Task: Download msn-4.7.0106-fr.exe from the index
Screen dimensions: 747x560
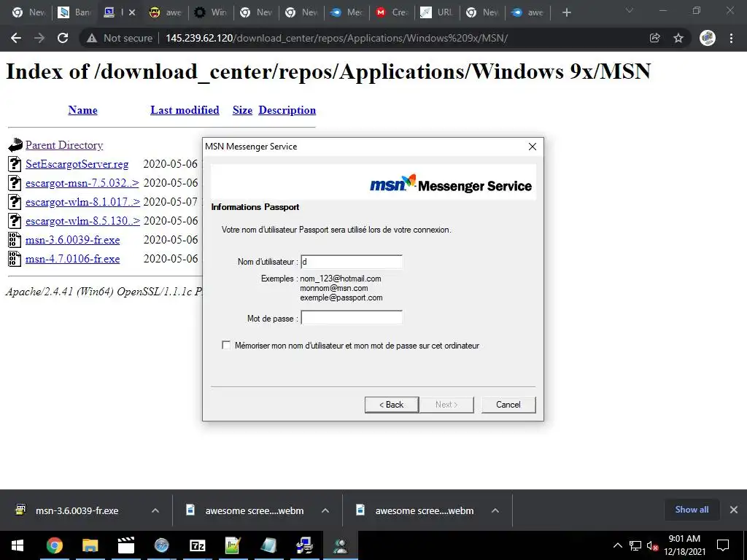Action: 72,259
